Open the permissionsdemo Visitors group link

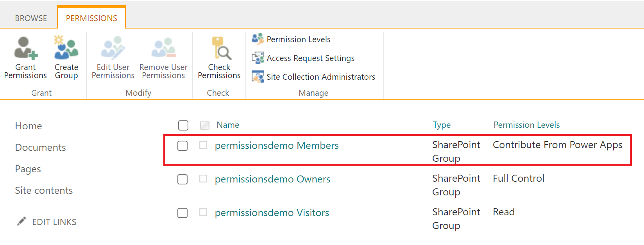click(x=272, y=213)
